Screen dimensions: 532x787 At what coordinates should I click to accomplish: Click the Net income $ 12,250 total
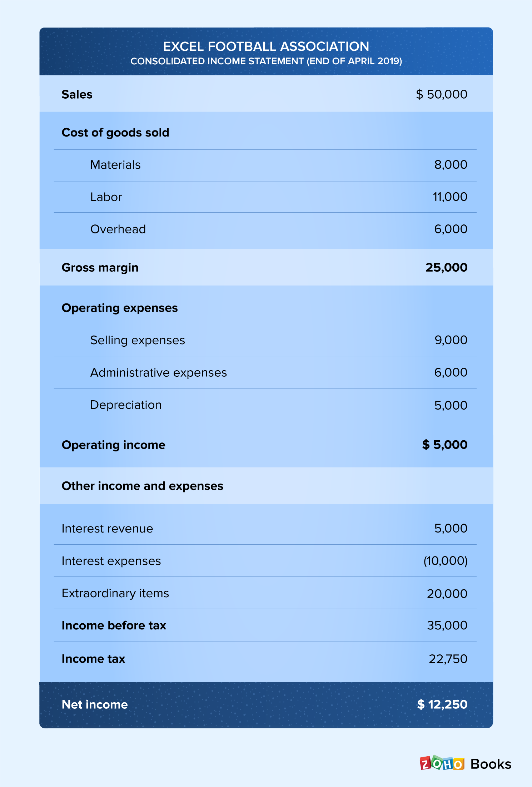coord(442,704)
